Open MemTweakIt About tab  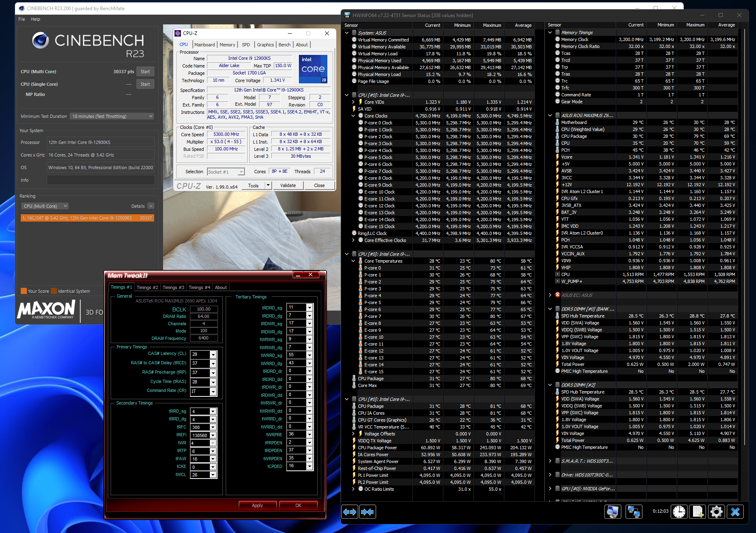coord(221,287)
